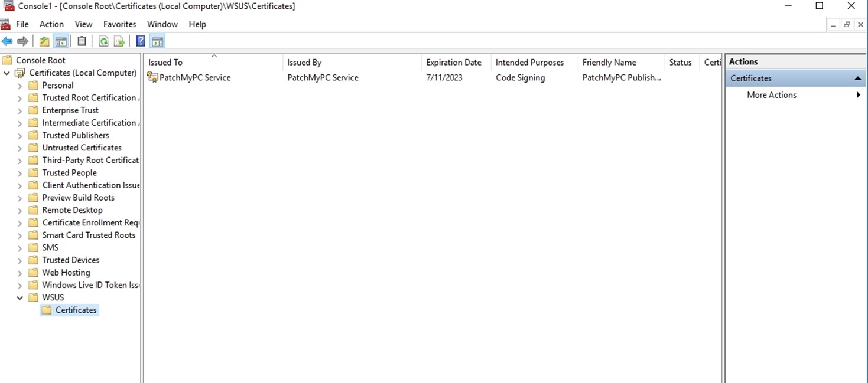Click the Code Signing purpose cell

point(520,77)
